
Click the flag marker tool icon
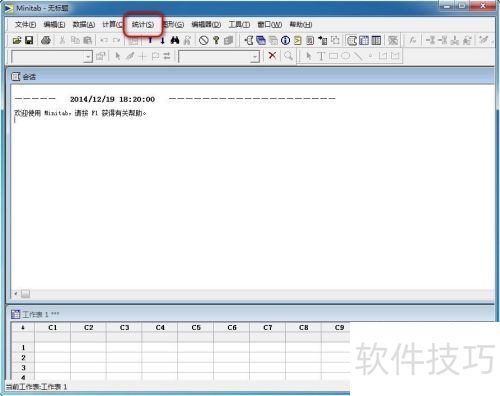155,56
